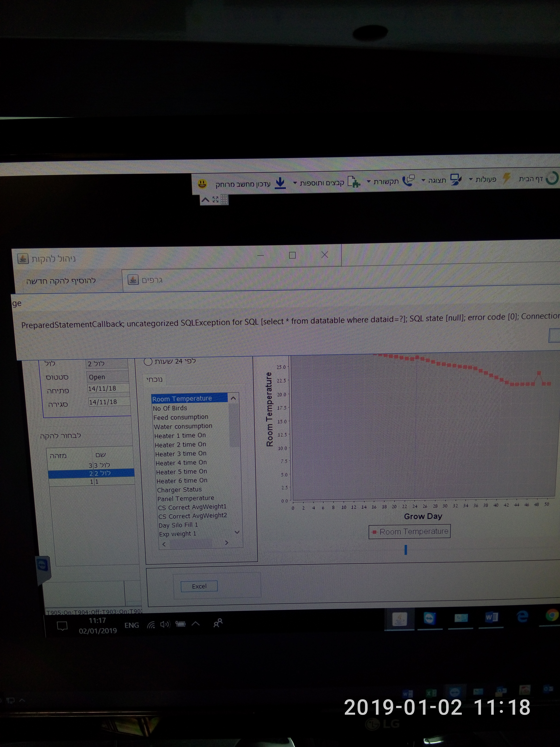
Task: Select the לול 3 row in flock table
Action: [x=91, y=465]
